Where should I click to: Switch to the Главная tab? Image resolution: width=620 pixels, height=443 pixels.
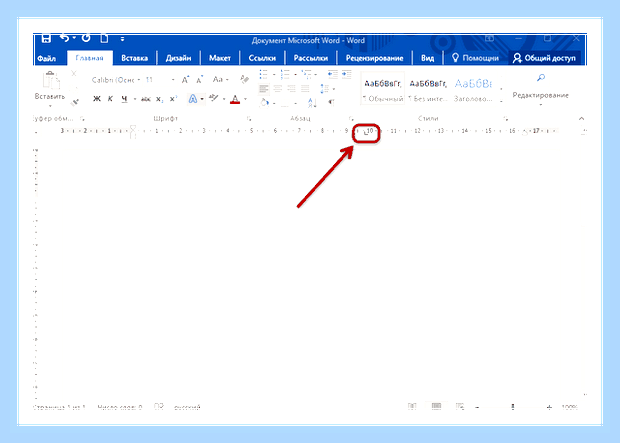pyautogui.click(x=89, y=58)
